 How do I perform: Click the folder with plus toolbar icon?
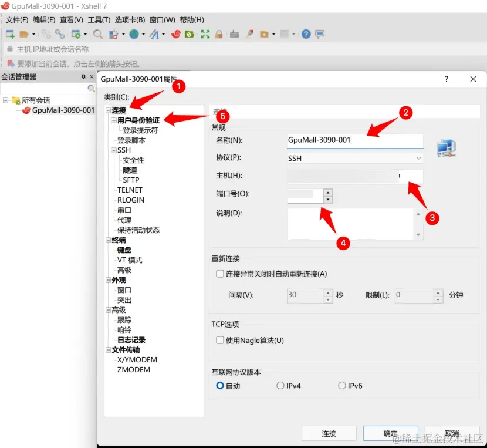264,34
